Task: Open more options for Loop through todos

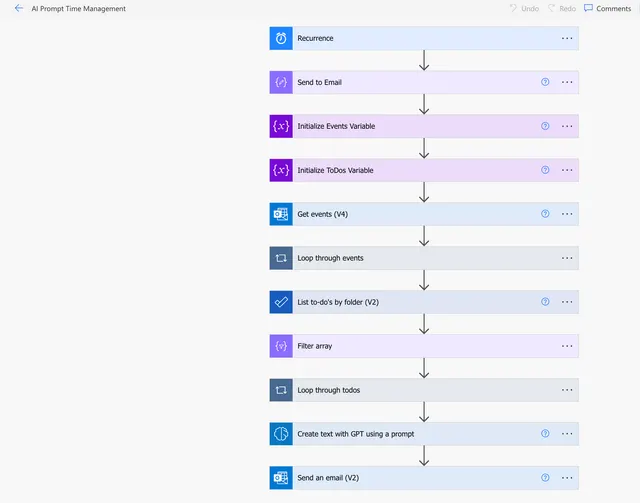Action: pos(567,390)
